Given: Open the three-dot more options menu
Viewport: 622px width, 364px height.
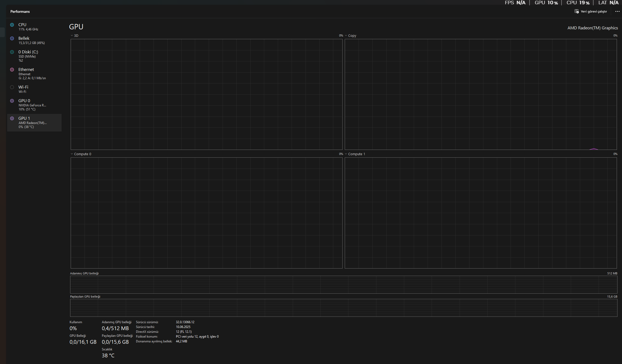Looking at the screenshot, I should pos(617,11).
